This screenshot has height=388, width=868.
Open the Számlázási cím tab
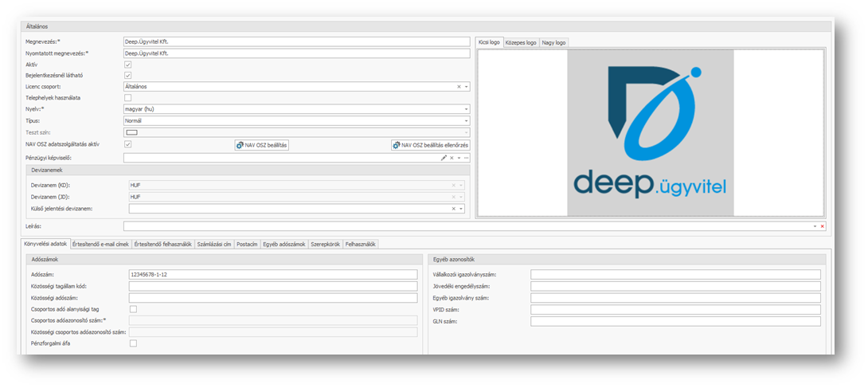(213, 244)
